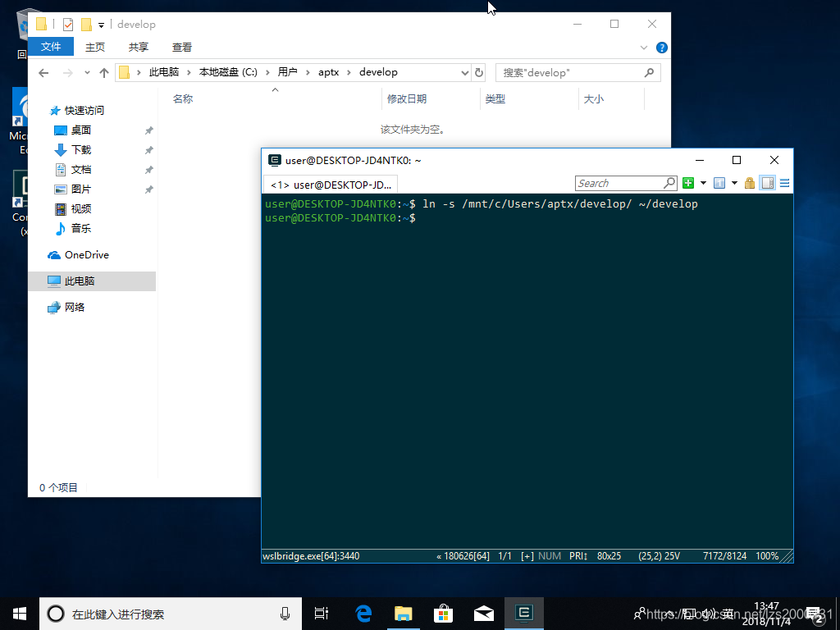Open 文档 in quick access
The width and height of the screenshot is (840, 630).
coord(81,170)
